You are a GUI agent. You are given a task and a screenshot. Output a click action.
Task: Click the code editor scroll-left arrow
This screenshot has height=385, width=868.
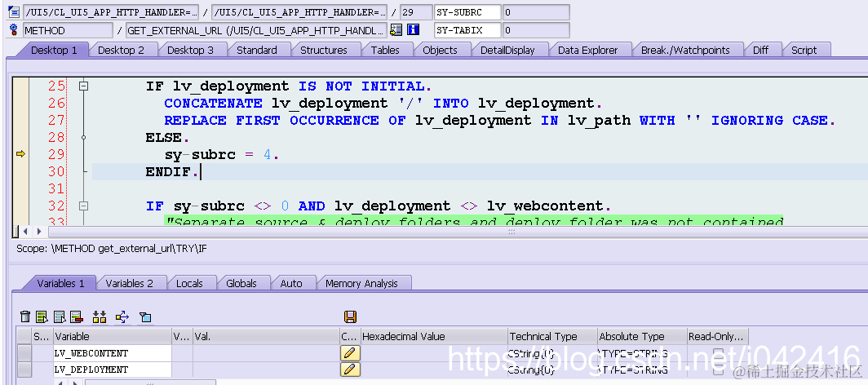[25, 232]
